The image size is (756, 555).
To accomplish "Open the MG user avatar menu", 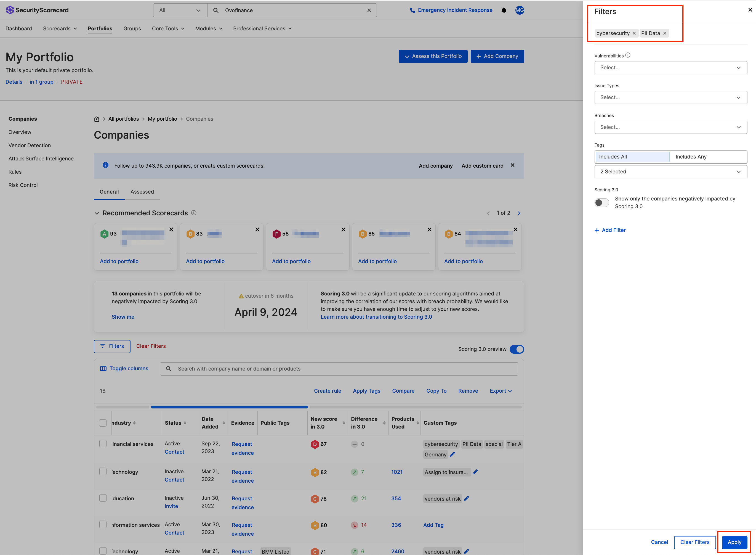I will [519, 10].
